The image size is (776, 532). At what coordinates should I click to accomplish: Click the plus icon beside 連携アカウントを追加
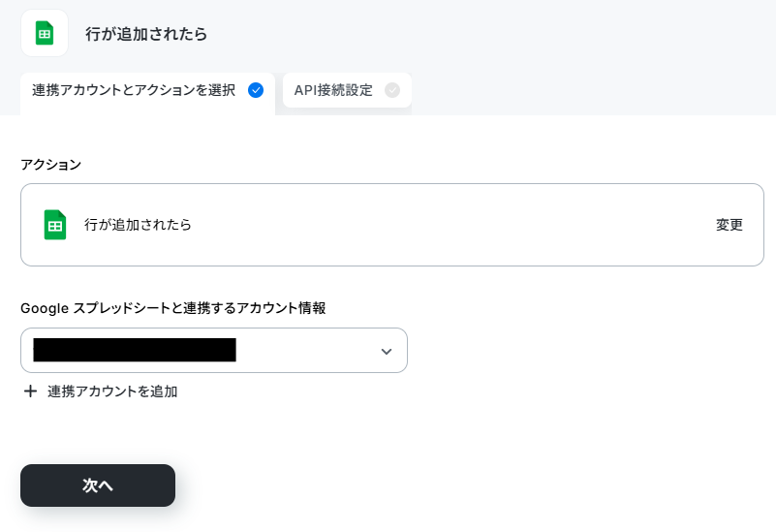[30, 391]
